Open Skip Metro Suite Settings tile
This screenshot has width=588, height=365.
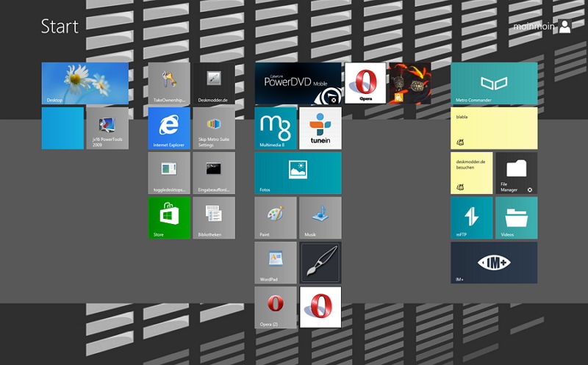click(214, 129)
